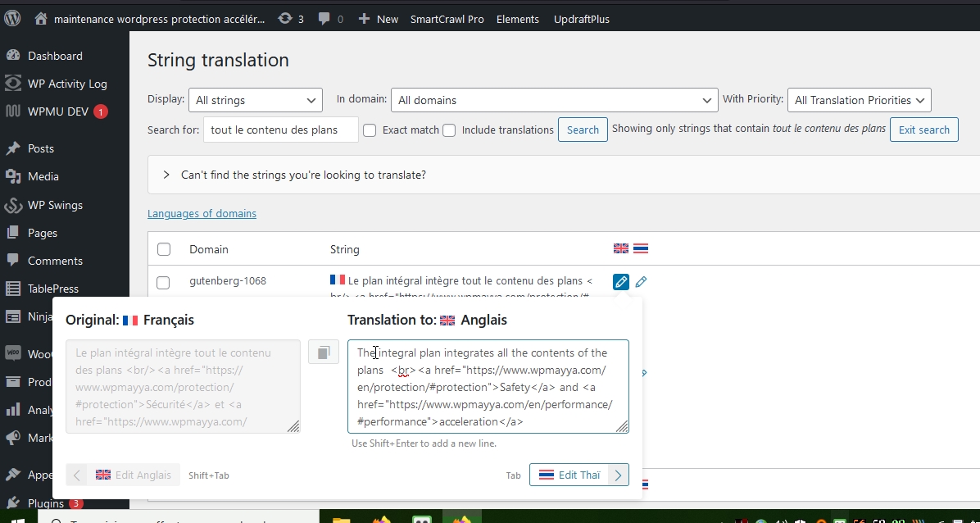Click the UK flag column header icon

pyautogui.click(x=621, y=248)
